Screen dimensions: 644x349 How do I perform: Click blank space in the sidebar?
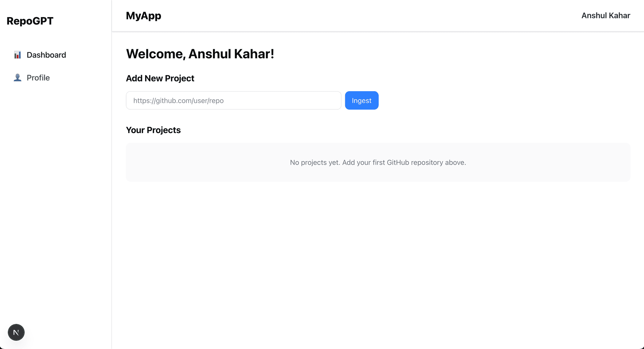pyautogui.click(x=56, y=201)
